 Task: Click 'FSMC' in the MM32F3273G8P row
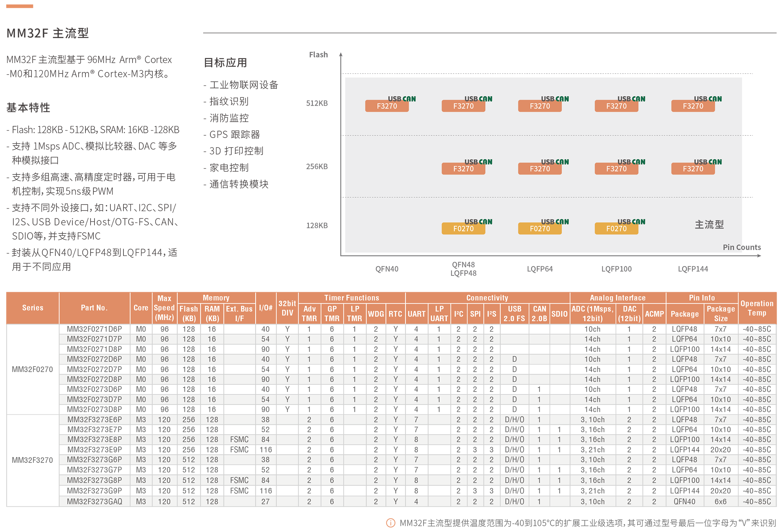[239, 480]
